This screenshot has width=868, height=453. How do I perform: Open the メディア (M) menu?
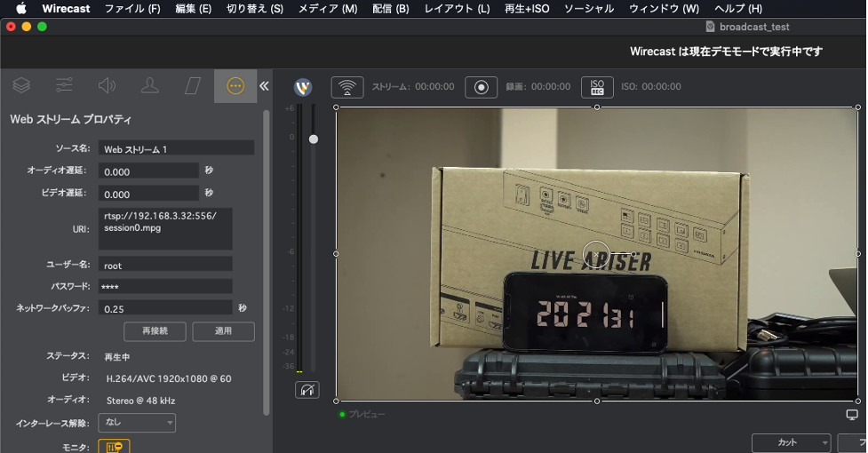tap(327, 8)
